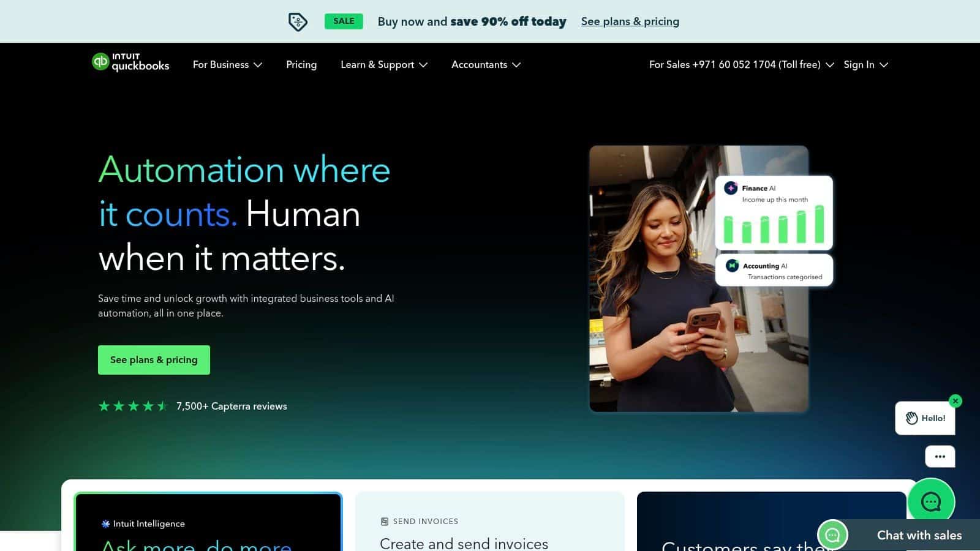Click the Finance AI sparkle icon
Image resolution: width=980 pixels, height=551 pixels.
[x=731, y=188]
